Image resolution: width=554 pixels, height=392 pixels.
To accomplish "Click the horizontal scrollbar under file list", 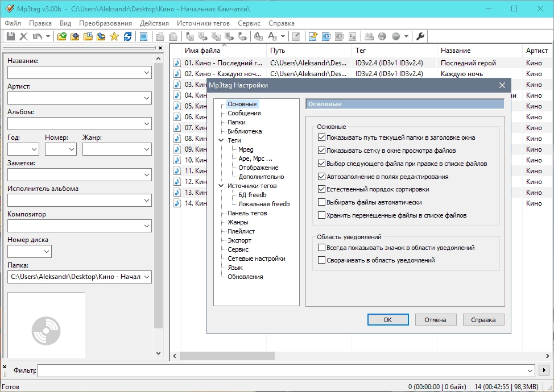I will click(x=227, y=356).
